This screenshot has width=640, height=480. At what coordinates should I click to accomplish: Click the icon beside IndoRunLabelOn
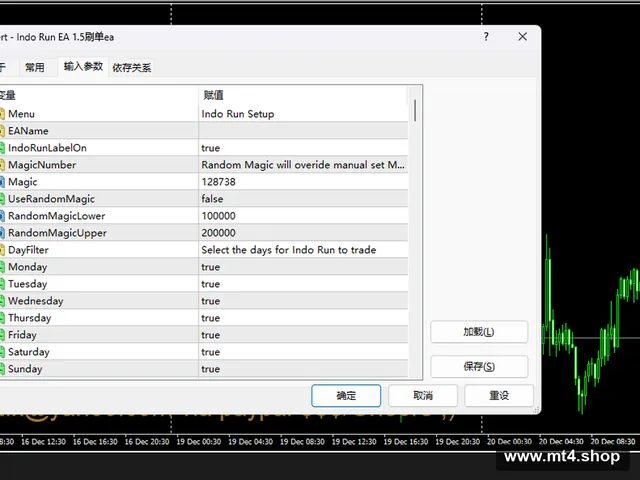point(2,148)
